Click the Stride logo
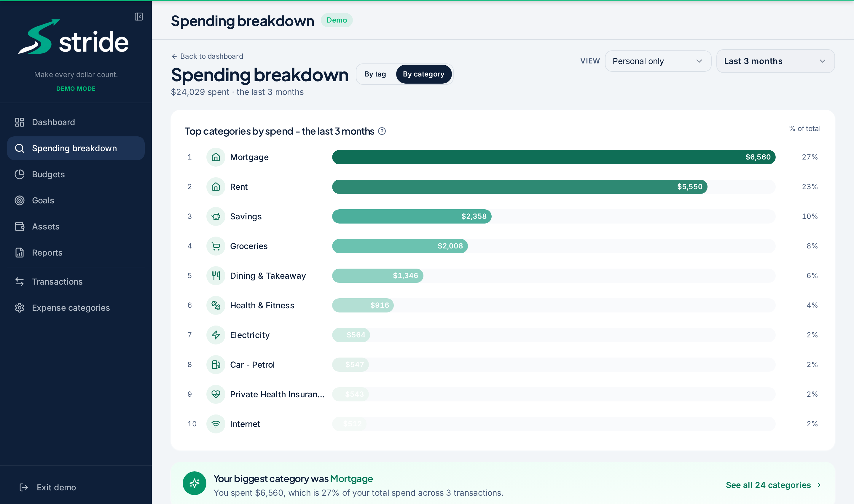The width and height of the screenshot is (854, 504). point(73,37)
